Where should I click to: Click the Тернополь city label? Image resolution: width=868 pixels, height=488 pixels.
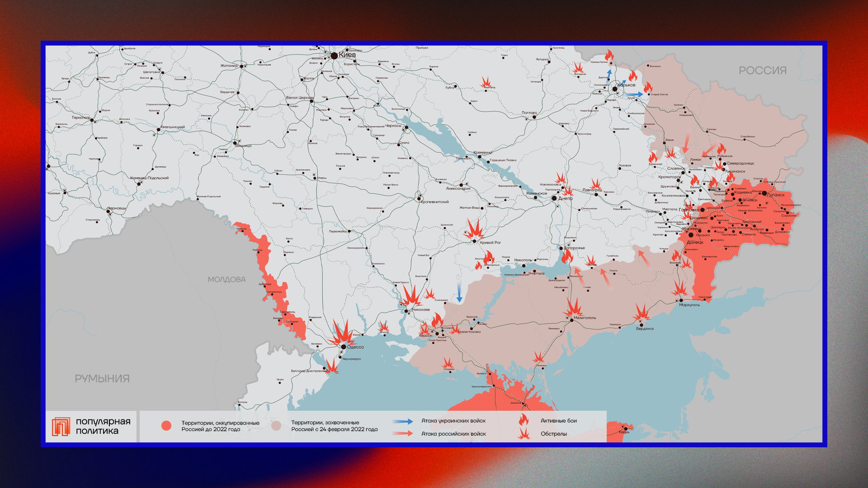81,117
